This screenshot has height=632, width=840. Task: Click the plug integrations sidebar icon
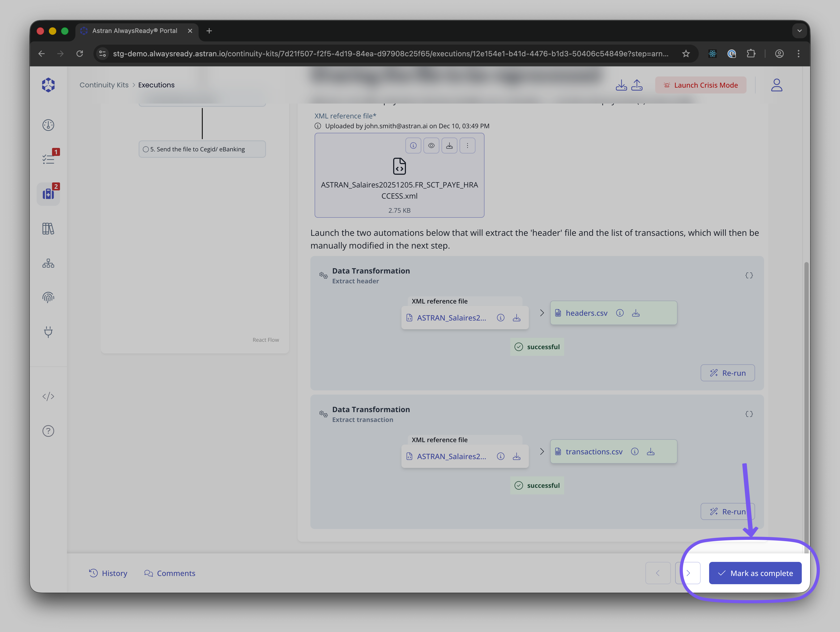coord(48,332)
